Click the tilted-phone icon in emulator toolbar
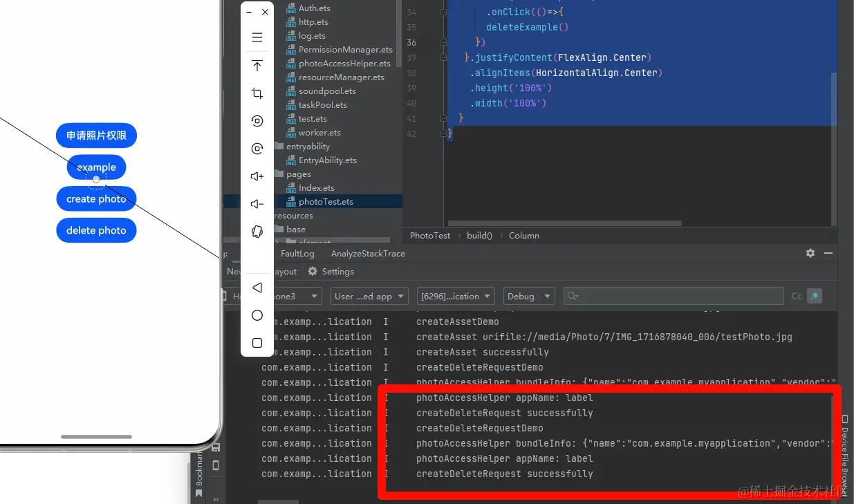The image size is (854, 504). pyautogui.click(x=257, y=232)
